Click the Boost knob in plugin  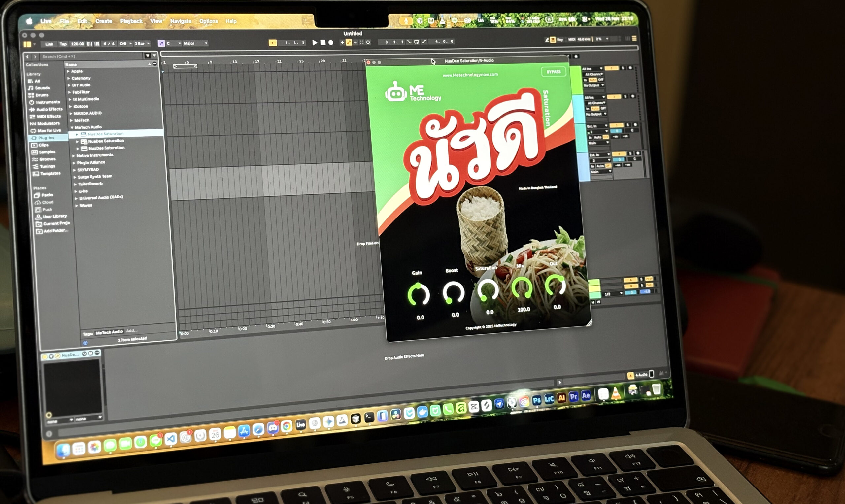point(453,292)
